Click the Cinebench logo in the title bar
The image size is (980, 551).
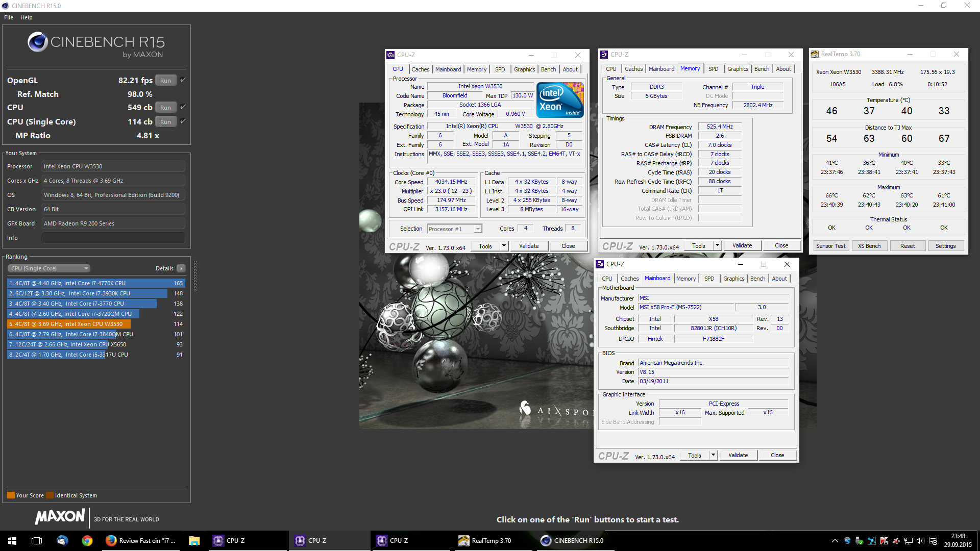6,6
